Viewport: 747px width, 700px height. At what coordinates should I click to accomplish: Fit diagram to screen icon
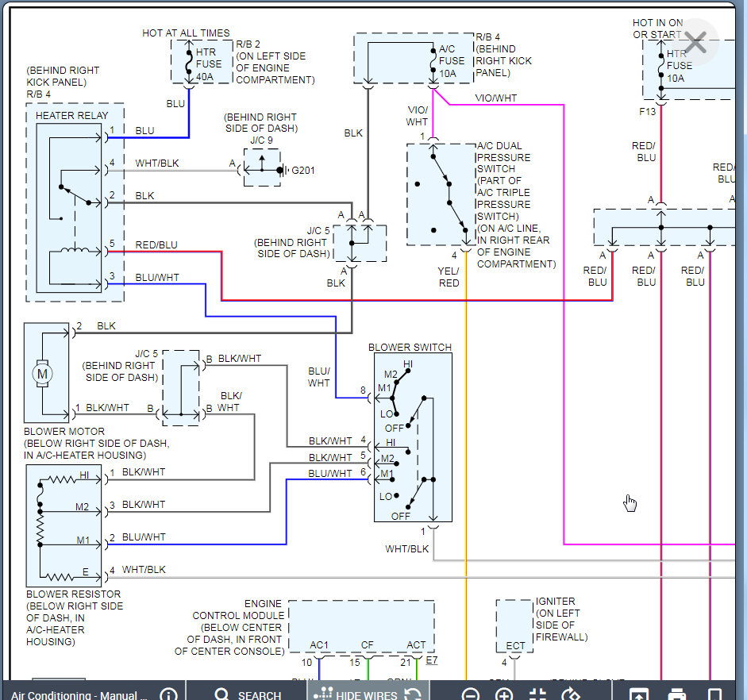[537, 694]
